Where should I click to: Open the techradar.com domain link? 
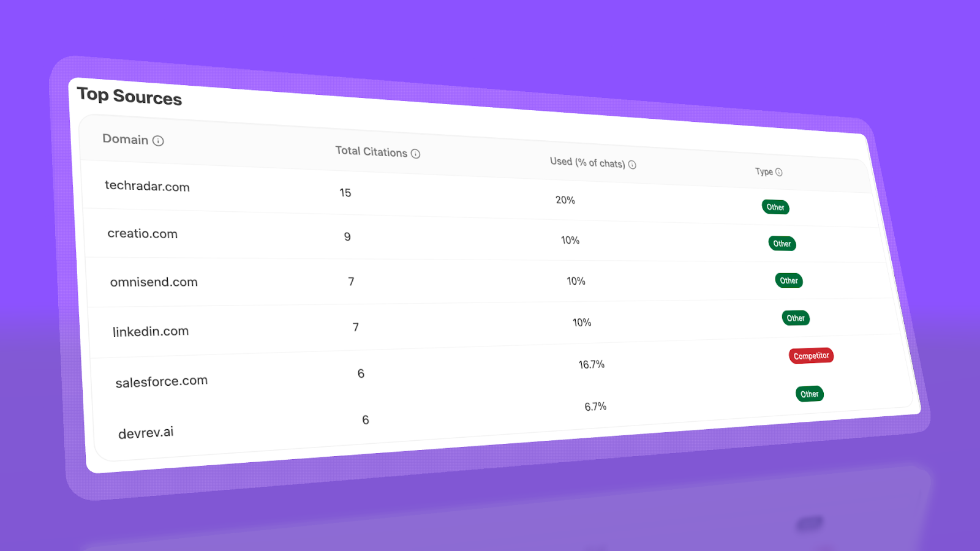pyautogui.click(x=148, y=187)
